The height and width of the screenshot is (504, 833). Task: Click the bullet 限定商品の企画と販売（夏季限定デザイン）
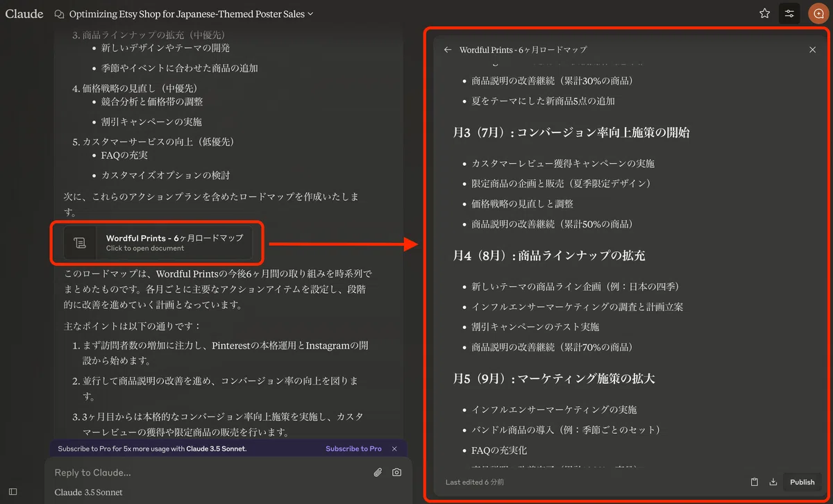[561, 183]
